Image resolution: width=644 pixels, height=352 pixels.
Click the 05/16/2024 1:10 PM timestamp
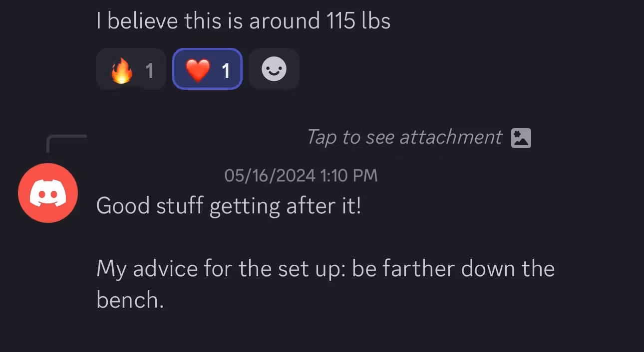301,176
